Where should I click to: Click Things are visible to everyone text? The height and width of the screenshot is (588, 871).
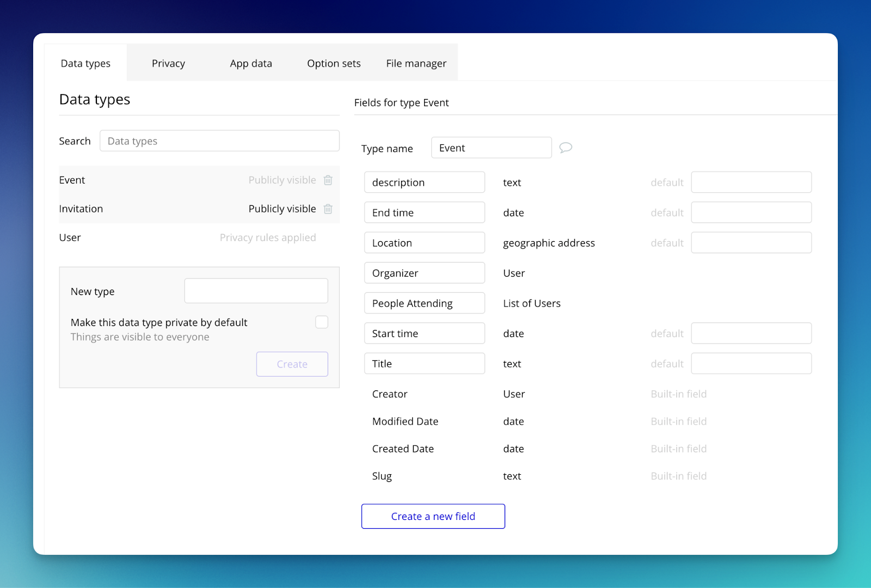tap(140, 337)
